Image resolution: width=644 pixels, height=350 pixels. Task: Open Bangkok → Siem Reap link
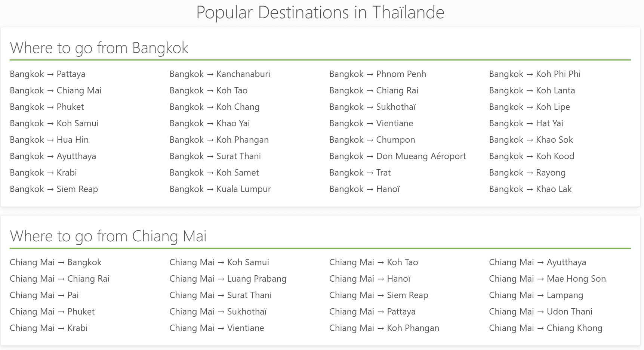[x=54, y=189]
